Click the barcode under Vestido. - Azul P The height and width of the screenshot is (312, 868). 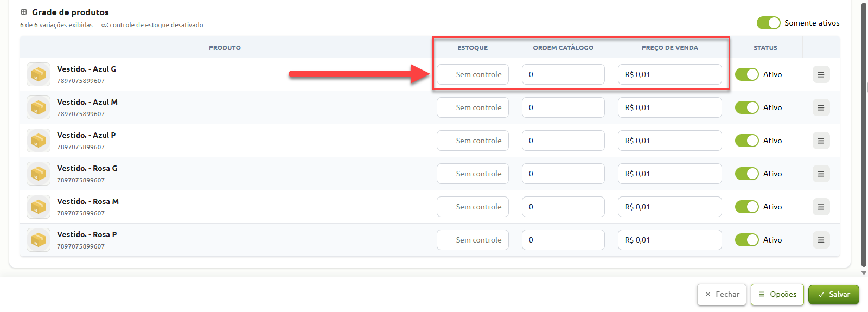tap(81, 147)
